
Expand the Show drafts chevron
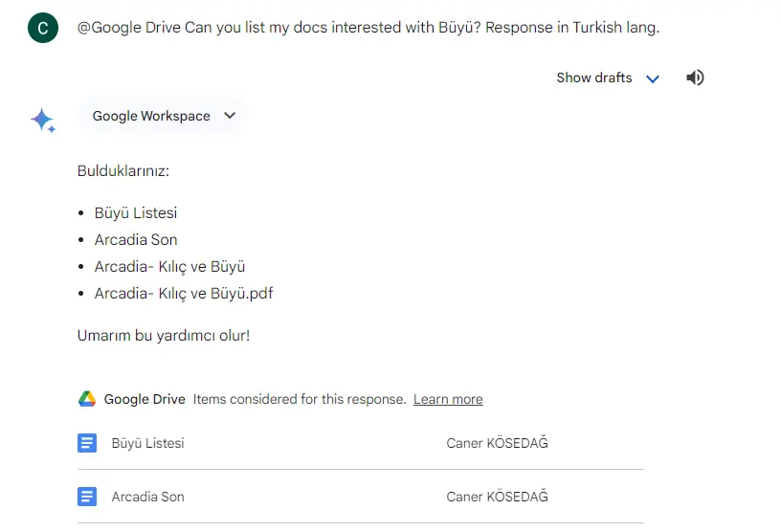tap(653, 78)
